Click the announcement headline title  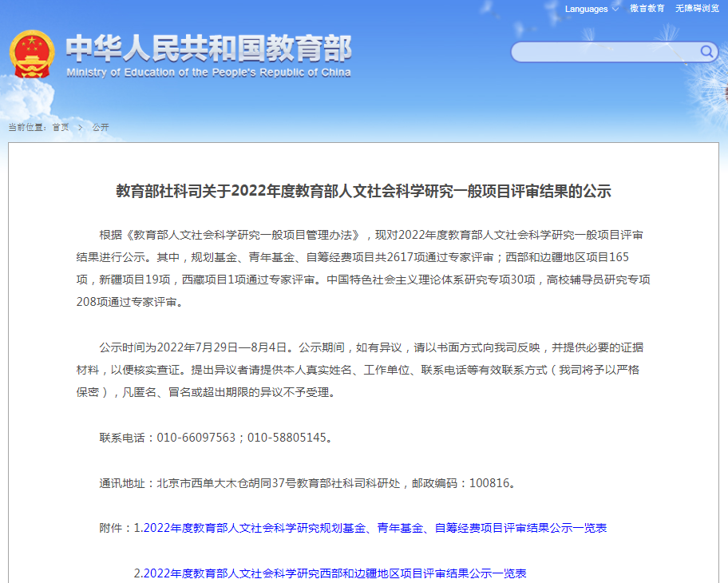click(363, 192)
